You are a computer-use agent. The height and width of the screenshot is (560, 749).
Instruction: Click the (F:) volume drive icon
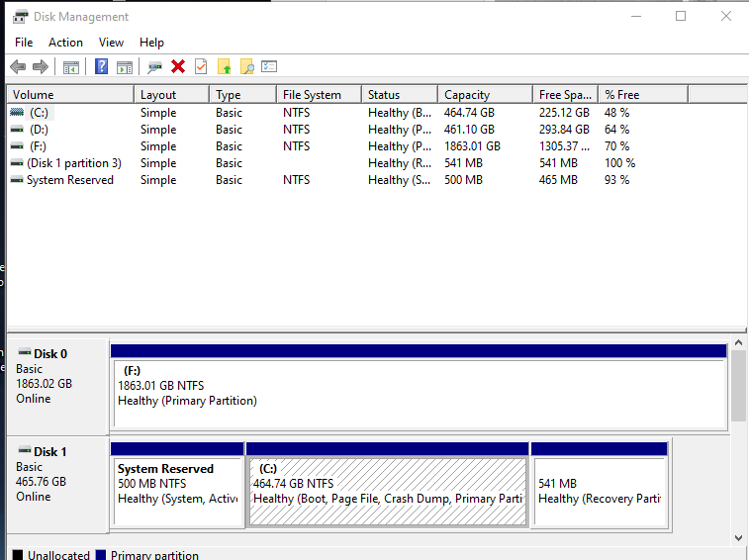point(17,145)
